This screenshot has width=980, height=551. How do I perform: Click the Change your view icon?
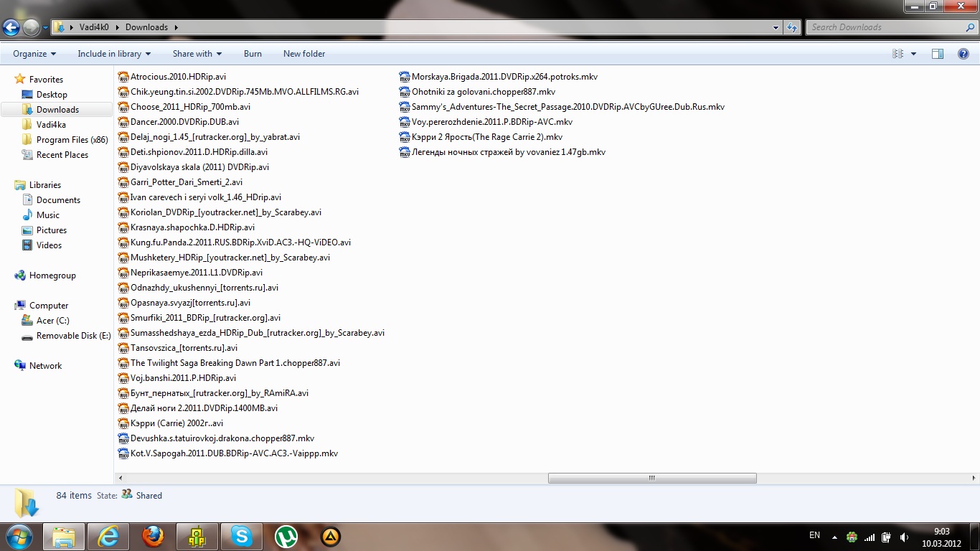coord(897,54)
